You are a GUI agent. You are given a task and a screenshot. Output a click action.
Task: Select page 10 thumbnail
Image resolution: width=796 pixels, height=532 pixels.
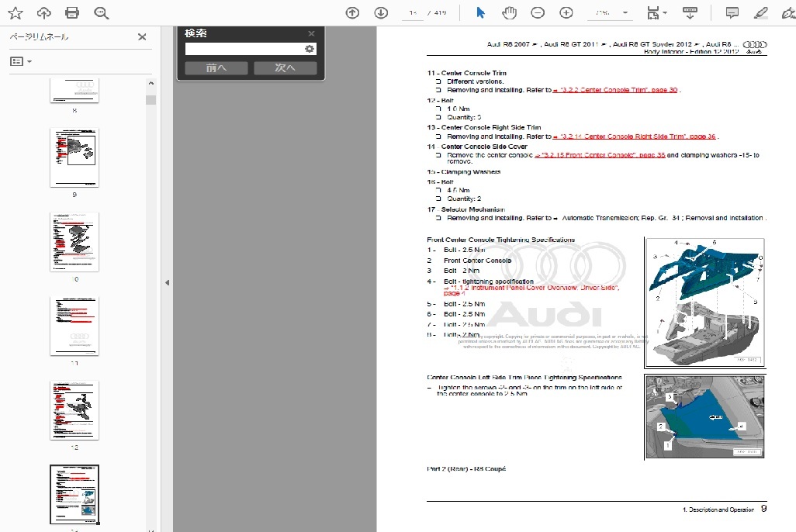(x=74, y=242)
